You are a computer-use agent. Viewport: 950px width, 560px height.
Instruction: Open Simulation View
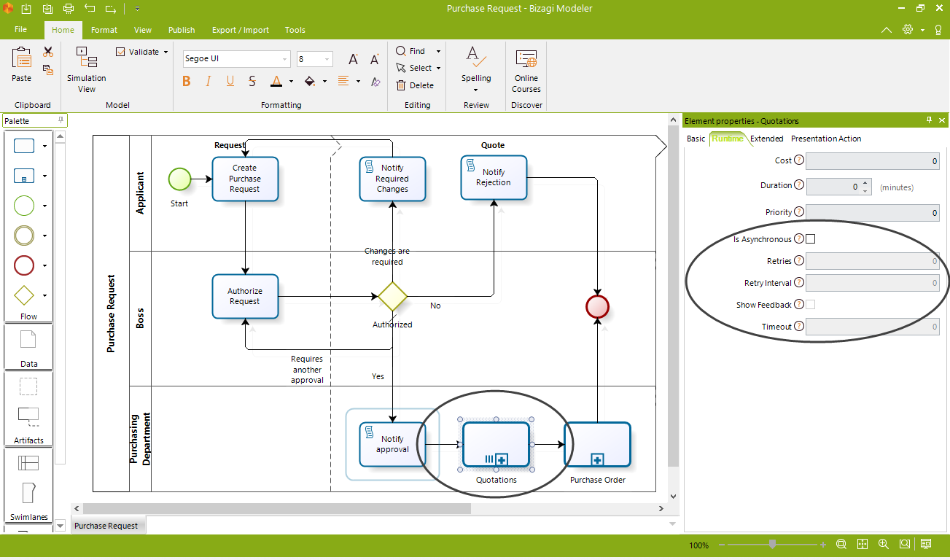coord(87,70)
